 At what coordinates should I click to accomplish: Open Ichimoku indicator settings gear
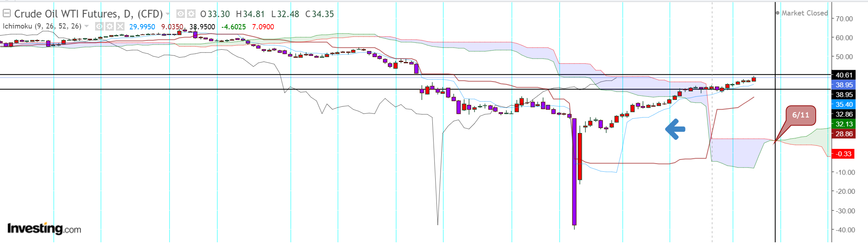coord(109,27)
